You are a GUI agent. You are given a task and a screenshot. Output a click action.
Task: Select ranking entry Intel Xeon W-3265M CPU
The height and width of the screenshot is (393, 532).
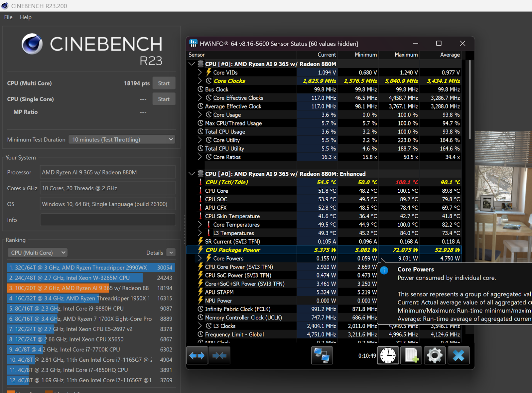(91, 278)
